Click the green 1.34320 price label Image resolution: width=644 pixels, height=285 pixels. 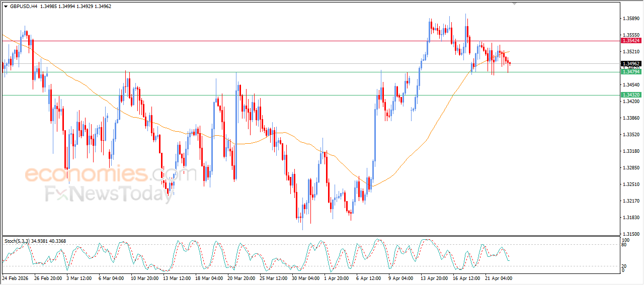pos(631,95)
